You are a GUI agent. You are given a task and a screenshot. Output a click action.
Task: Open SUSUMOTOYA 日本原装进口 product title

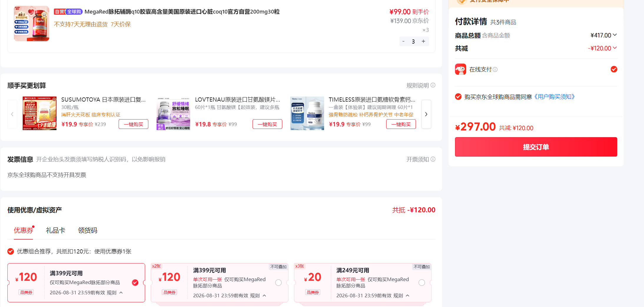pyautogui.click(x=103, y=99)
